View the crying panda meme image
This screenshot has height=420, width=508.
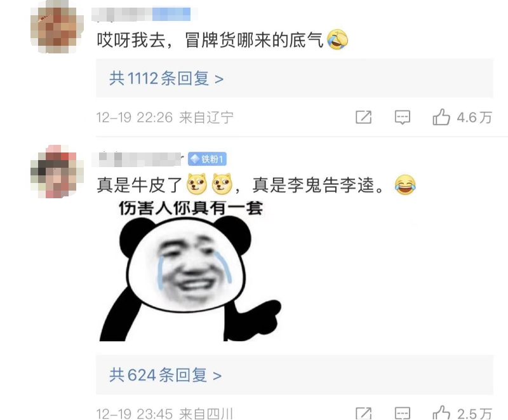coord(190,271)
